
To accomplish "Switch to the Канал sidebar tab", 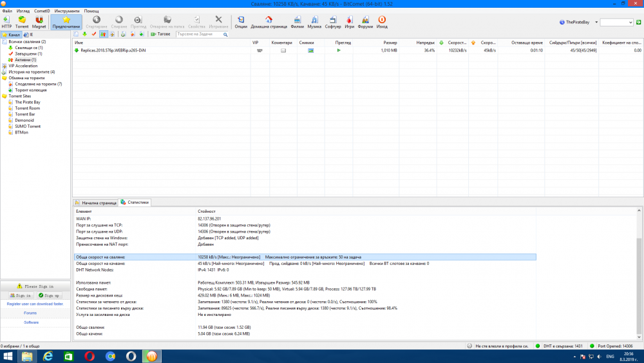I will pos(11,35).
